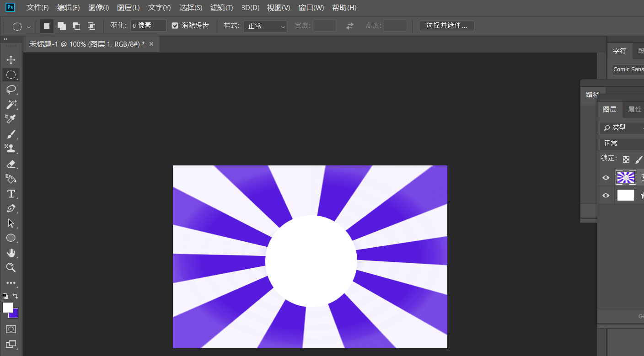The width and height of the screenshot is (644, 356).
Task: Open the 样式 dropdown in the options bar
Action: pos(264,27)
